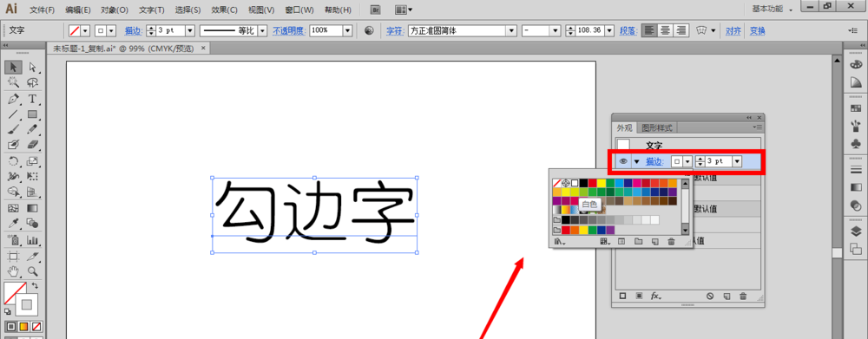Viewport: 868px width, 339px height.
Task: Click trash icon in Appearance panel
Action: coord(744,297)
